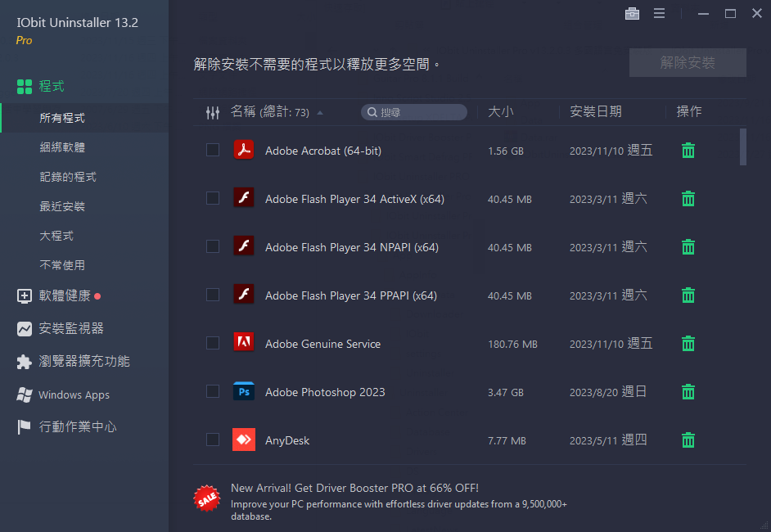Click the Adobe Genuine Service app icon
Viewport: 771px width, 532px height.
[x=243, y=343]
